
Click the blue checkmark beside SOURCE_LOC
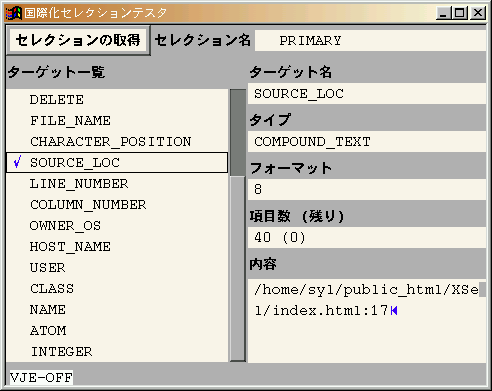18,162
